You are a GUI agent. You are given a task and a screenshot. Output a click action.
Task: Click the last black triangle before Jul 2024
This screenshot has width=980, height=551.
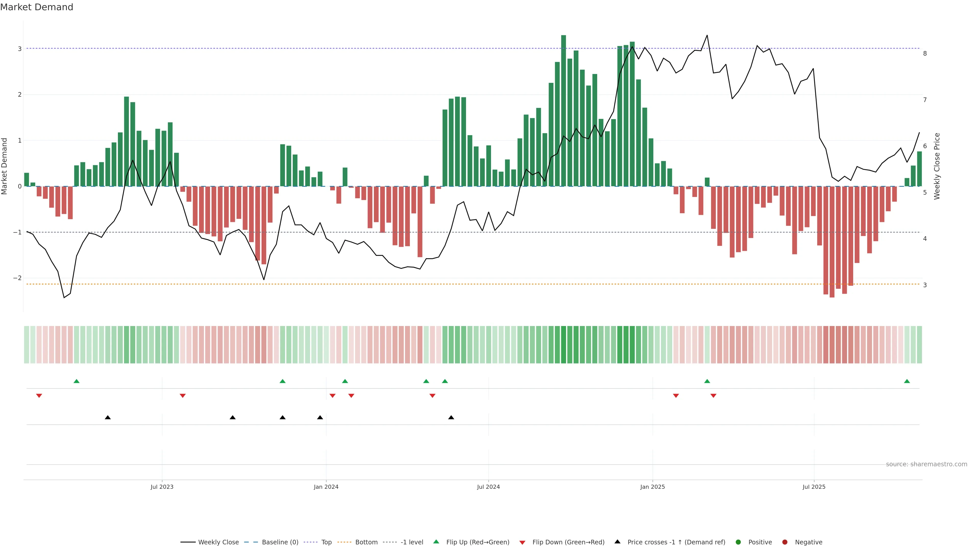(451, 418)
